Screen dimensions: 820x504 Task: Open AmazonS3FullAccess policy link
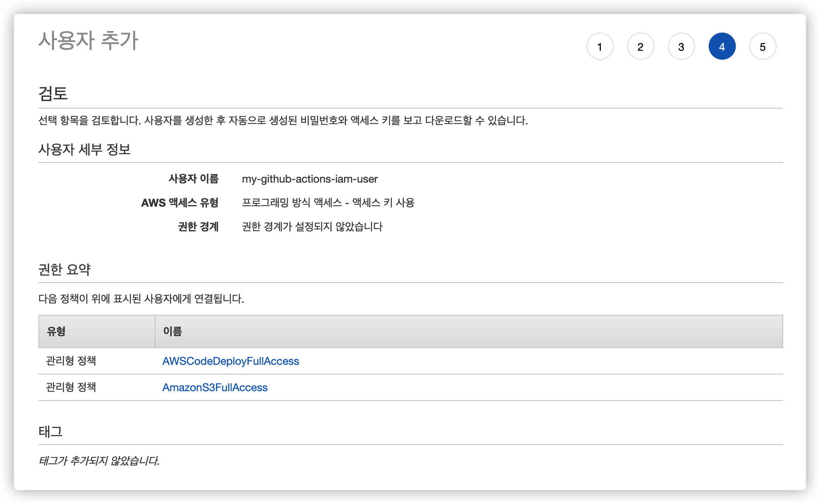tap(215, 387)
